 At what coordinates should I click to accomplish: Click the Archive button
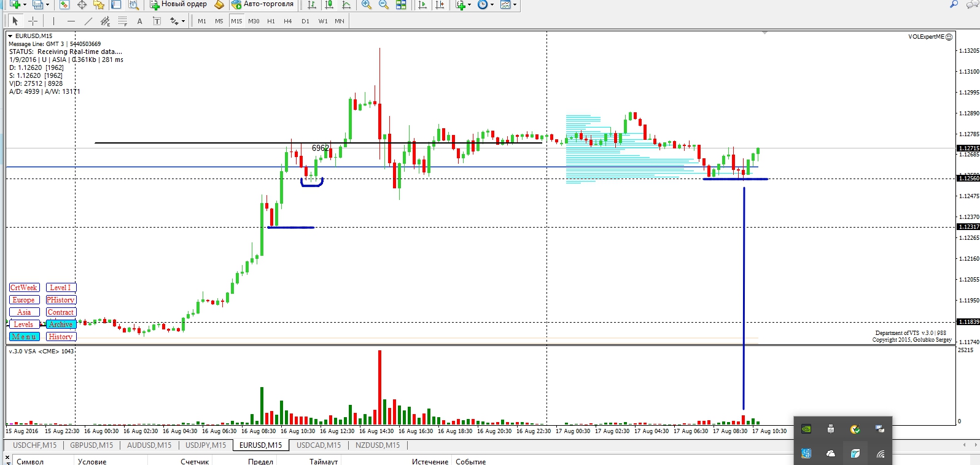click(x=61, y=325)
